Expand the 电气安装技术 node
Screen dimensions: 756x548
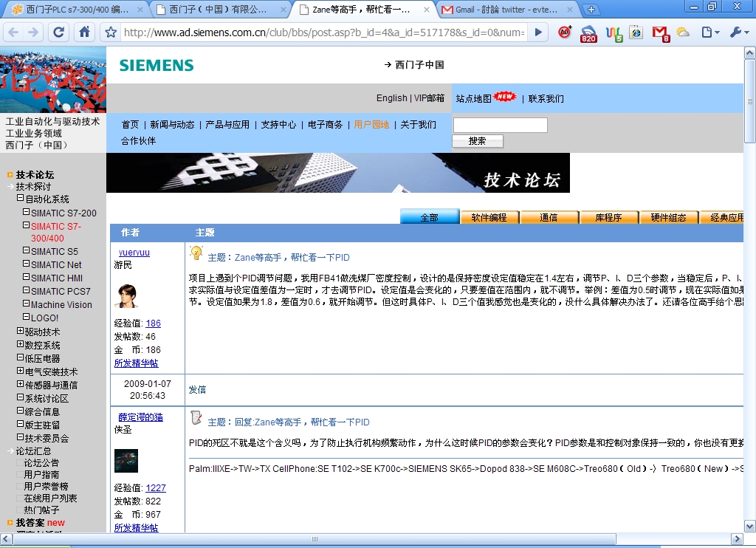pyautogui.click(x=20, y=371)
